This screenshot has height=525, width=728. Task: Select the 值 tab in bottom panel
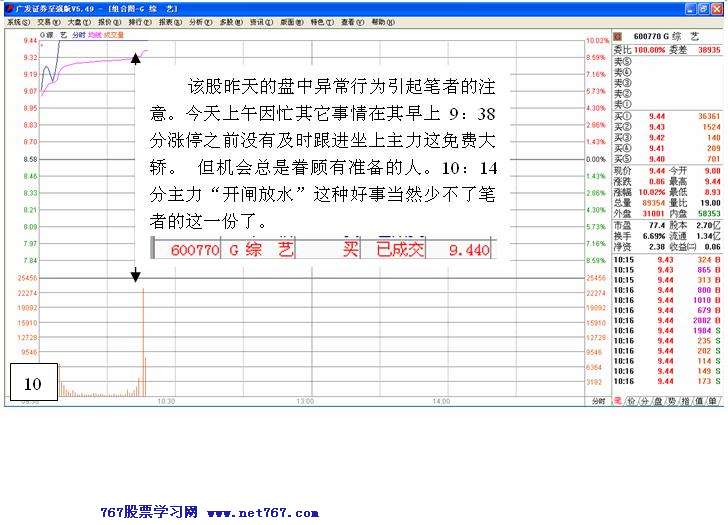tap(699, 401)
